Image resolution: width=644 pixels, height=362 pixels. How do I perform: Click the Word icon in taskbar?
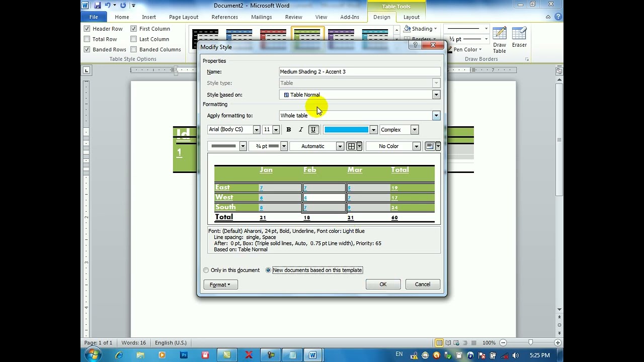pos(312,355)
